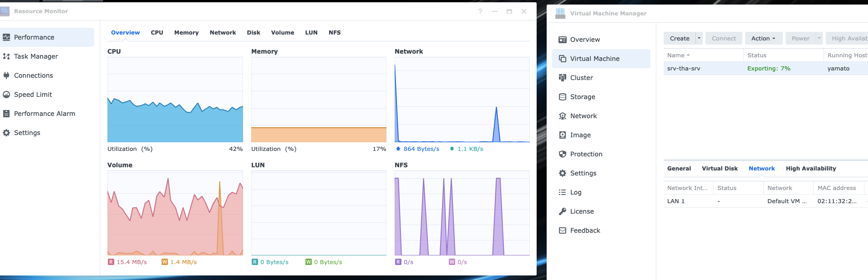Viewport: 868px width, 280px height.
Task: Open Performance Alarm settings
Action: point(44,114)
